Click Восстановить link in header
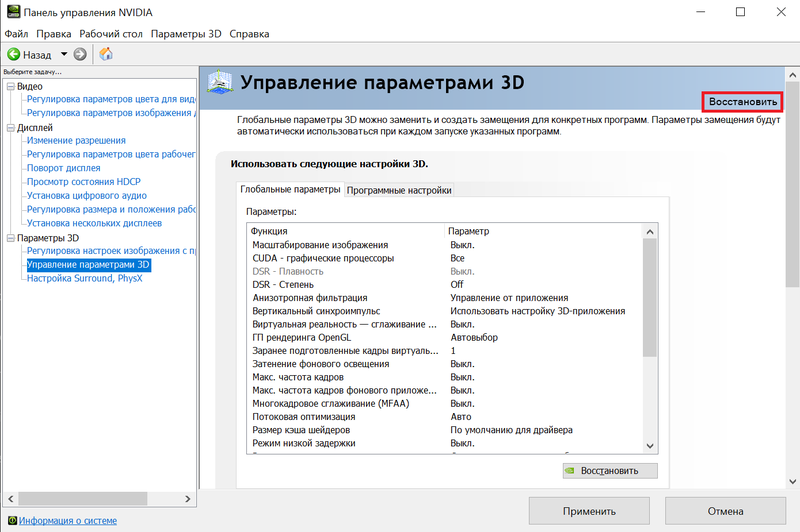The height and width of the screenshot is (532, 800). point(742,102)
